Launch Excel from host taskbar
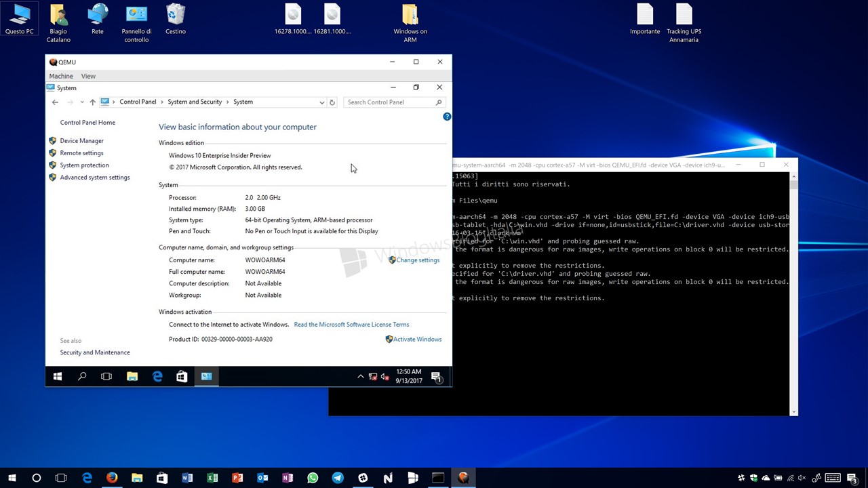868x488 pixels. click(212, 478)
